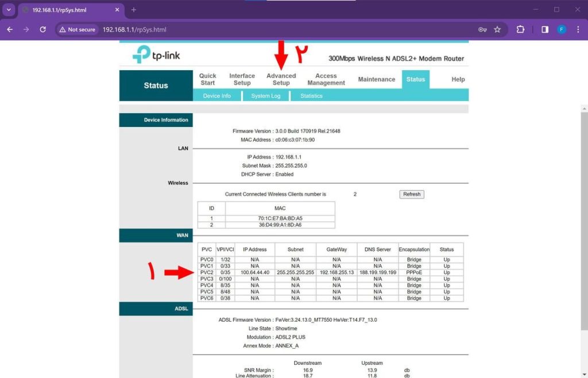
Task: Click the VPI/VCI value 0/100
Action: [225, 279]
